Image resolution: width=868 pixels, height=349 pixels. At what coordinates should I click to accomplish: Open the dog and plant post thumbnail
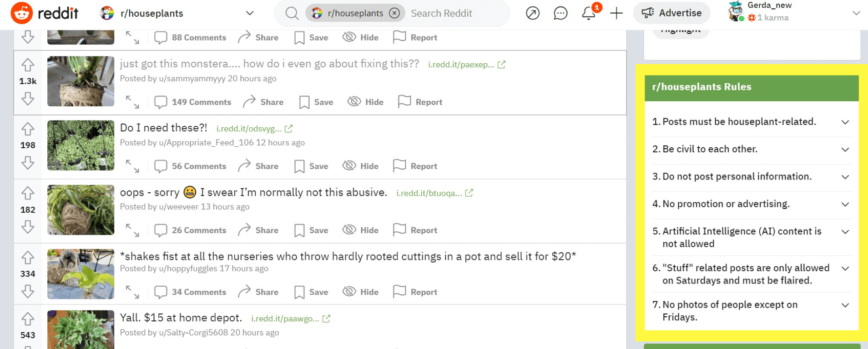81,274
